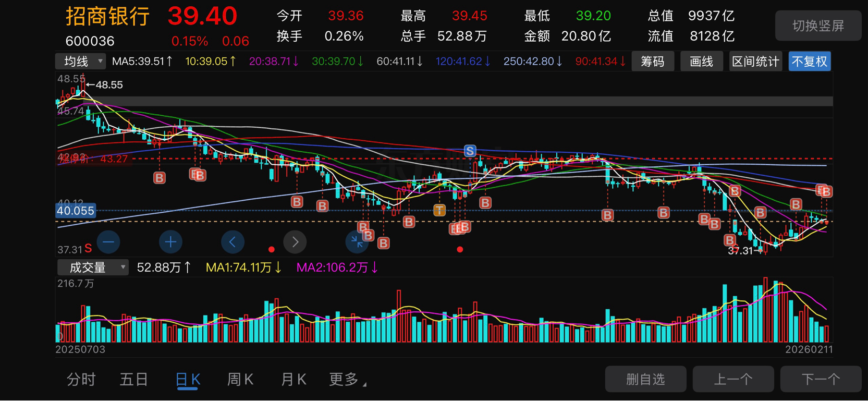Open the 成交量 indicator dropdown
The width and height of the screenshot is (868, 401).
click(x=92, y=268)
